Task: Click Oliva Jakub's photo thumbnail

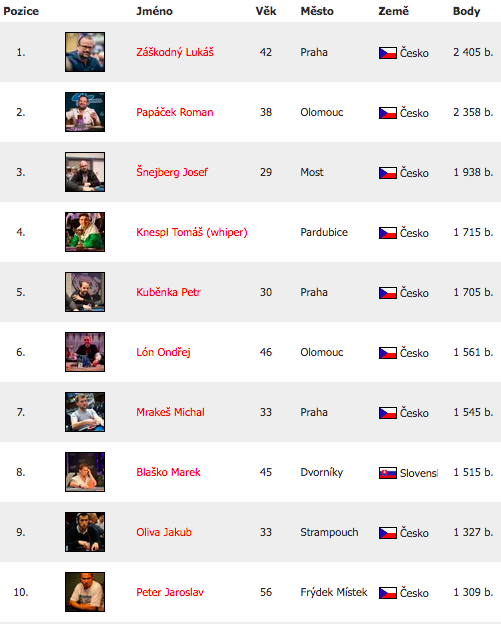Action: tap(85, 532)
